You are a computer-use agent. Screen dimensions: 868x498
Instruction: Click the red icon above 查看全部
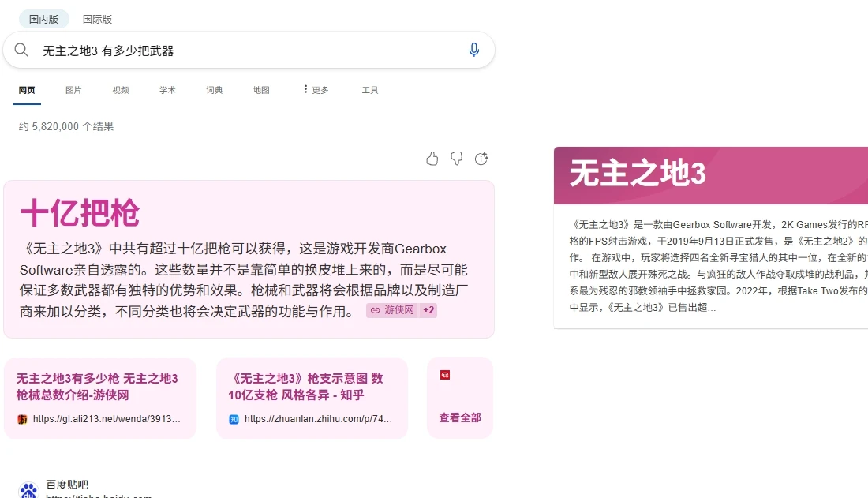[445, 375]
